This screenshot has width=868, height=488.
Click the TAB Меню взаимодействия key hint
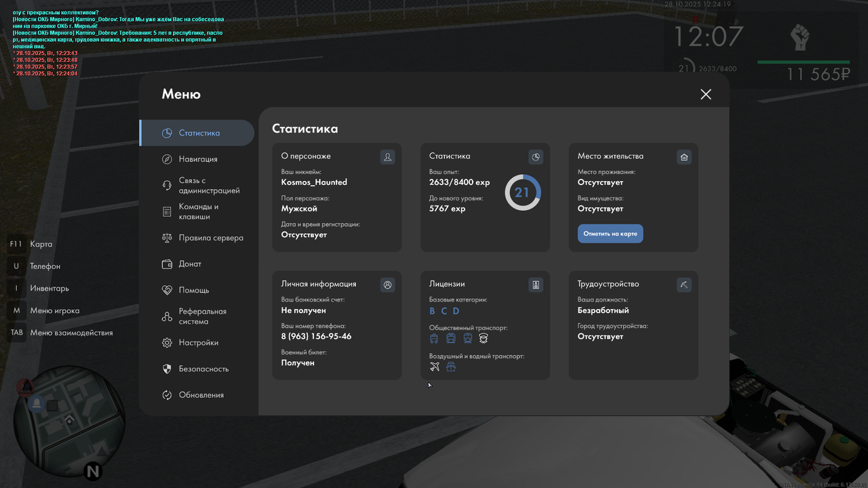(x=60, y=333)
